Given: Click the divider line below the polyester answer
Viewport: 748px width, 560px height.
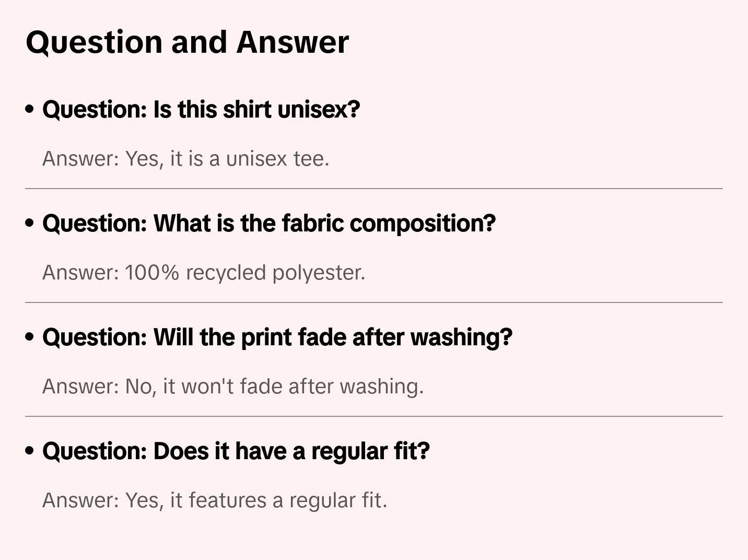Looking at the screenshot, I should coord(374,302).
